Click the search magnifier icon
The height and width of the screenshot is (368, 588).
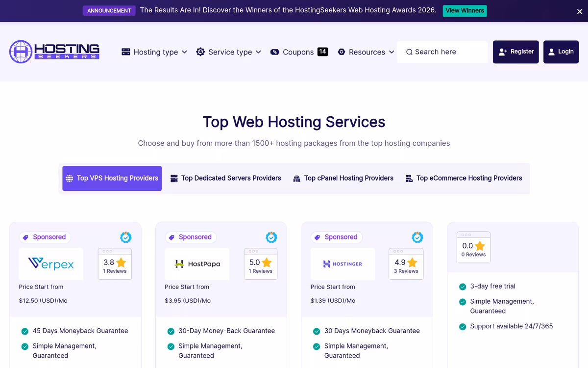click(x=409, y=52)
